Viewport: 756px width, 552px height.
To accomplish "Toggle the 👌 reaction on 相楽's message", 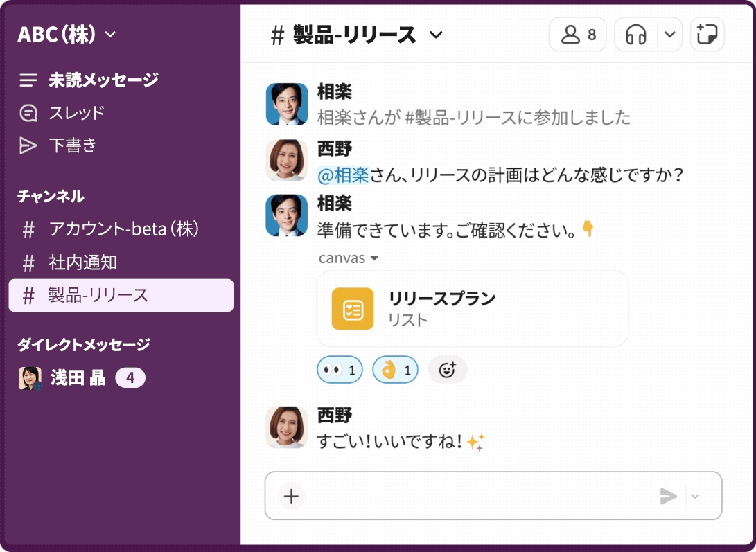I will tap(394, 369).
